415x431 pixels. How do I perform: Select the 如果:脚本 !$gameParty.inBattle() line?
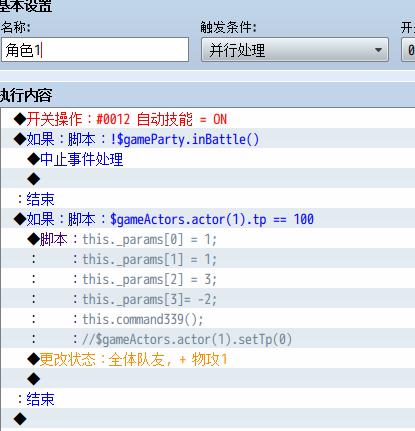coord(208,139)
